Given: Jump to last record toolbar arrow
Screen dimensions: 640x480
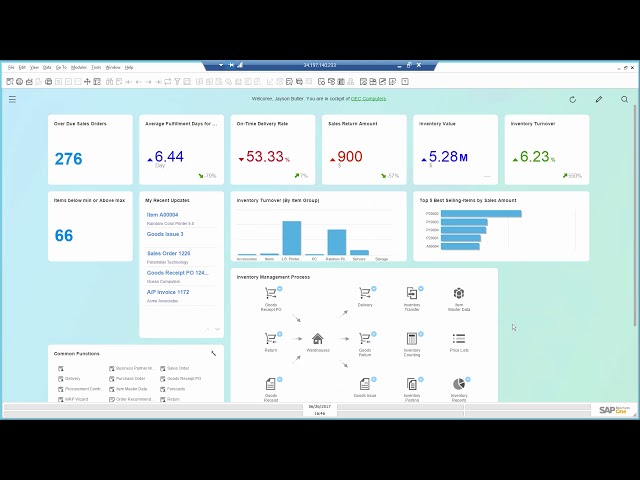Looking at the screenshot, I should 158,82.
